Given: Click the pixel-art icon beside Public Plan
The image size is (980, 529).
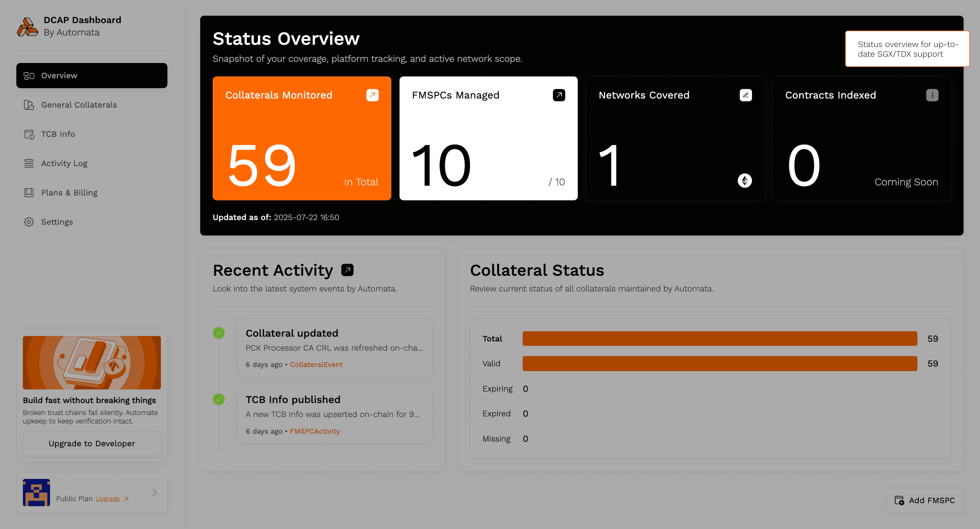Looking at the screenshot, I should [x=36, y=492].
